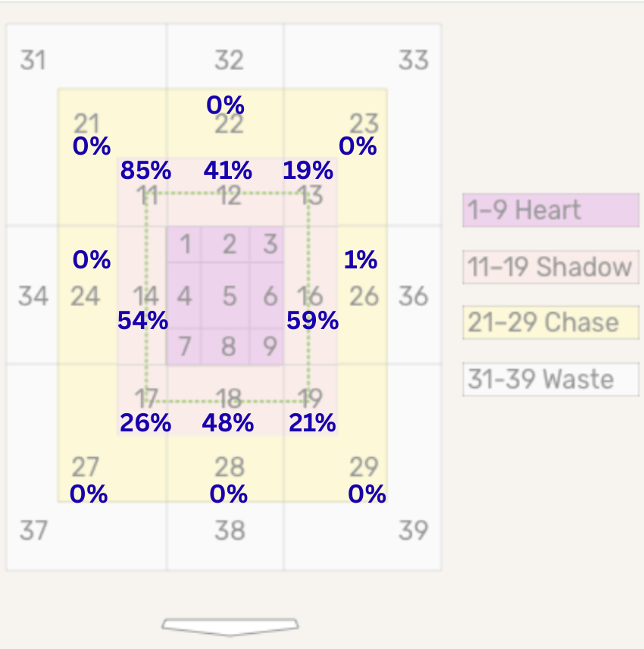This screenshot has height=649, width=644.
Task: Click the 59% value in zone 16
Action: click(312, 321)
